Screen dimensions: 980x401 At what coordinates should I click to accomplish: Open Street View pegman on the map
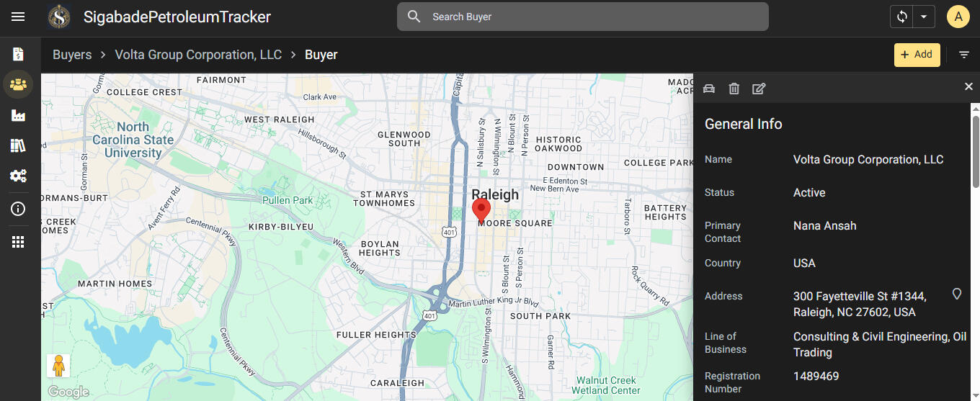pos(58,366)
